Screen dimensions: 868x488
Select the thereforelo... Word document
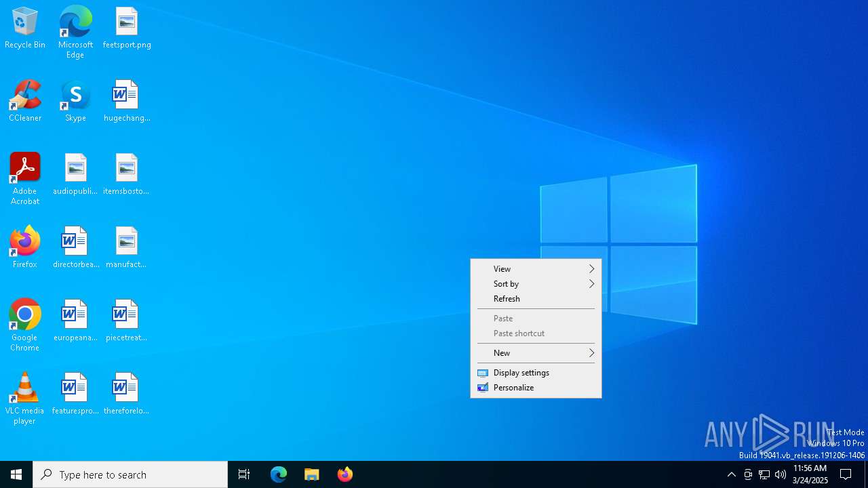[127, 394]
